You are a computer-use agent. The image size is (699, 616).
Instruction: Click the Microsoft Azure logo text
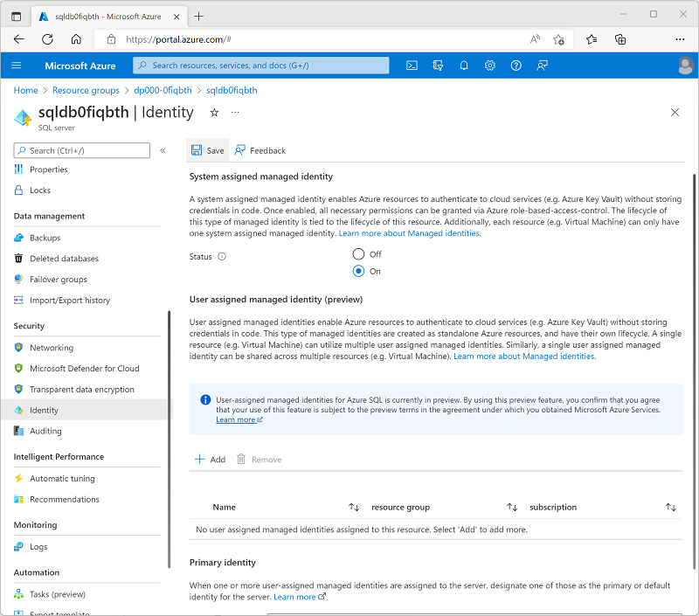click(x=80, y=66)
